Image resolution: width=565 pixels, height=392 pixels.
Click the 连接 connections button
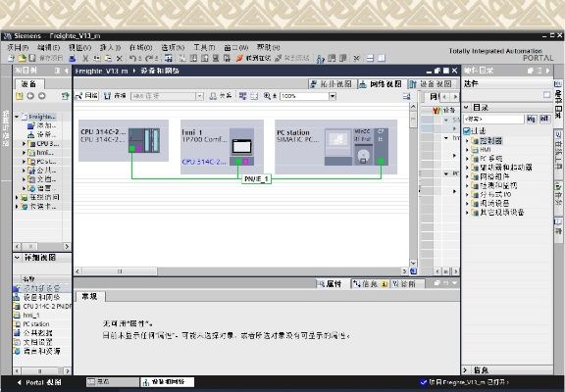[116, 96]
